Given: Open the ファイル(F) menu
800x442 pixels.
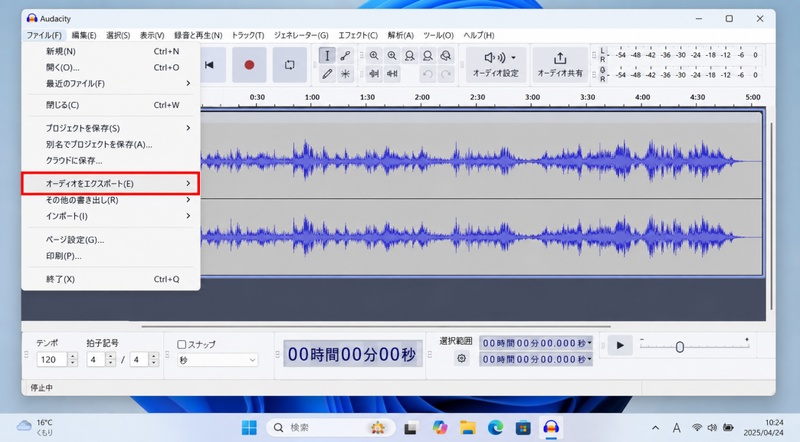Looking at the screenshot, I should click(44, 35).
